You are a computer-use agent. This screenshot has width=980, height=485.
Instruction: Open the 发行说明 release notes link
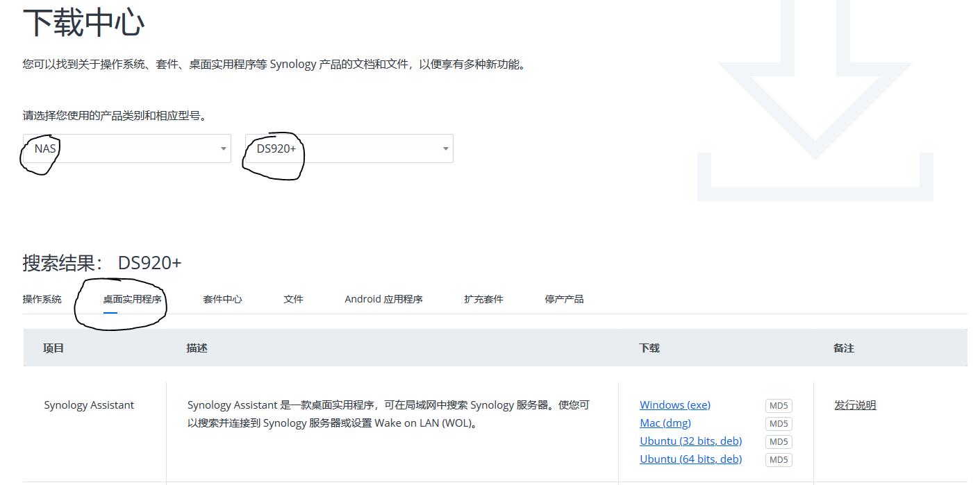coord(854,405)
